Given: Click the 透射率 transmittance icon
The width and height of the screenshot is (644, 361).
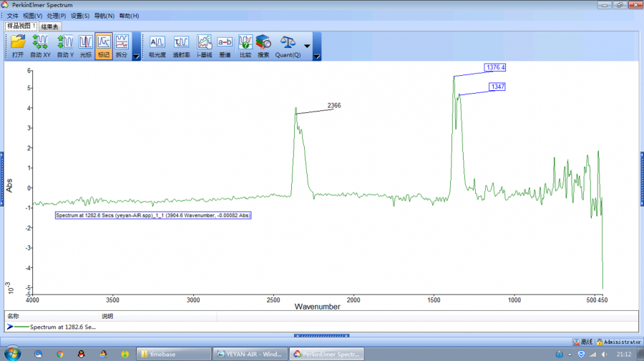Looking at the screenshot, I should 181,45.
